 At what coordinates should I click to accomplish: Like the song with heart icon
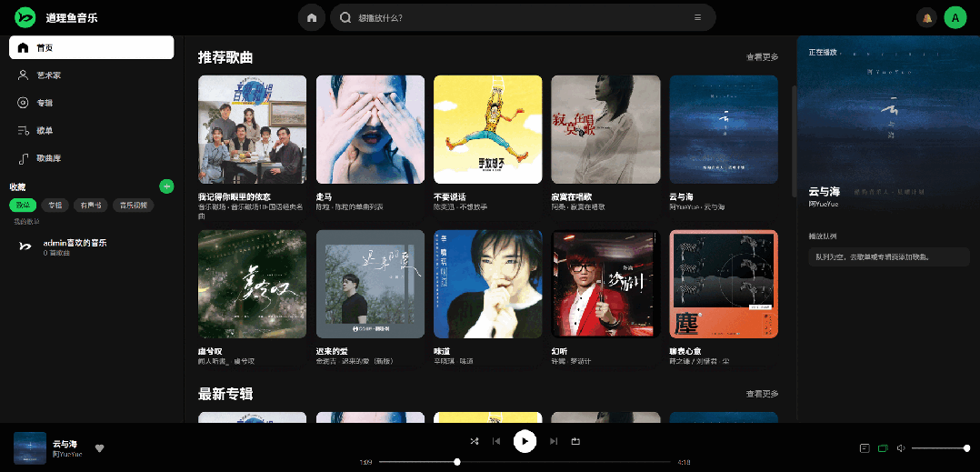coord(100,447)
